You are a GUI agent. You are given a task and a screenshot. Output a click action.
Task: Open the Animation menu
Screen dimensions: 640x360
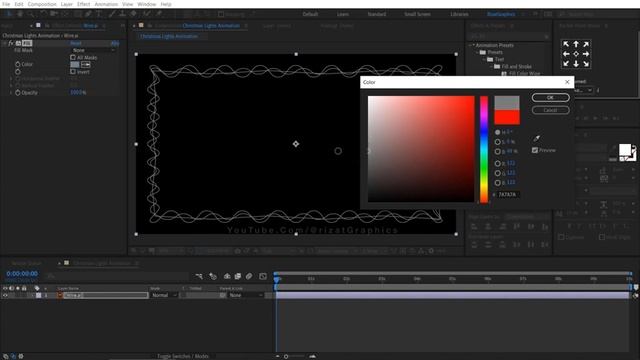point(106,4)
